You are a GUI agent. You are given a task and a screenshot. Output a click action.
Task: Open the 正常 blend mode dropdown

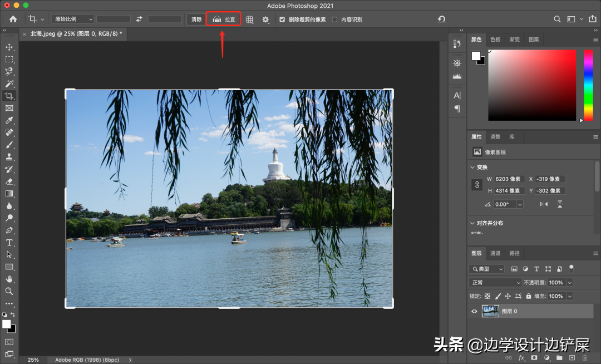495,283
